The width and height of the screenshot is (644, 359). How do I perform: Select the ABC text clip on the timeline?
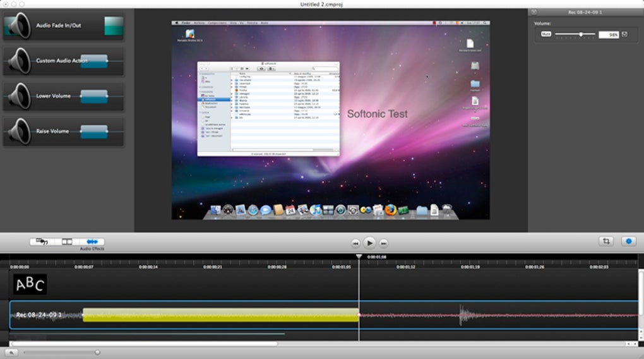(30, 284)
